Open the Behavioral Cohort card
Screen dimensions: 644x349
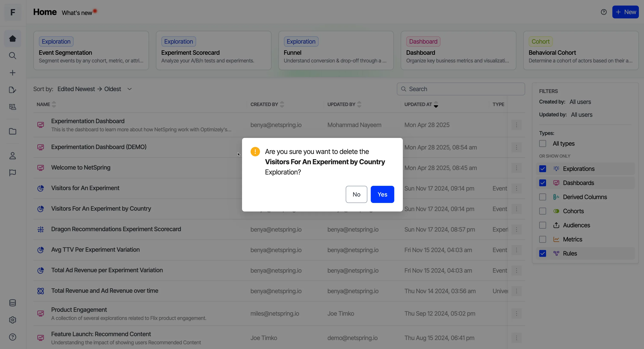pos(581,50)
